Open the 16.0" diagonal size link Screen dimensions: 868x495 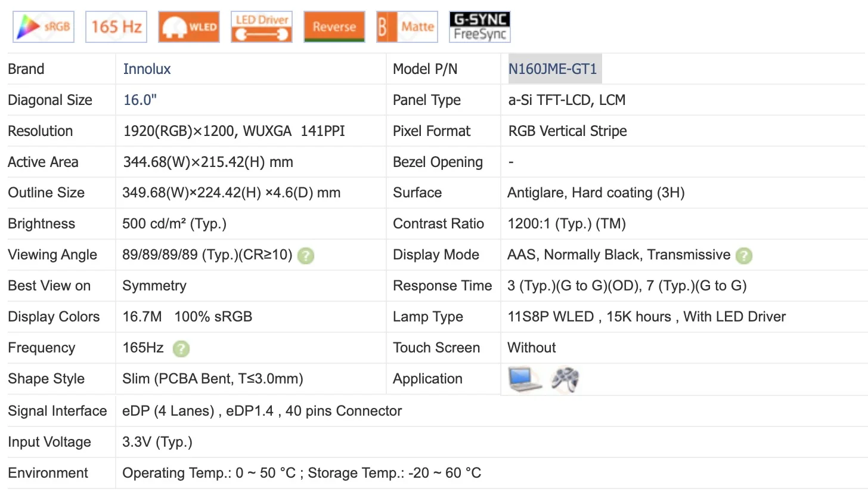[140, 100]
